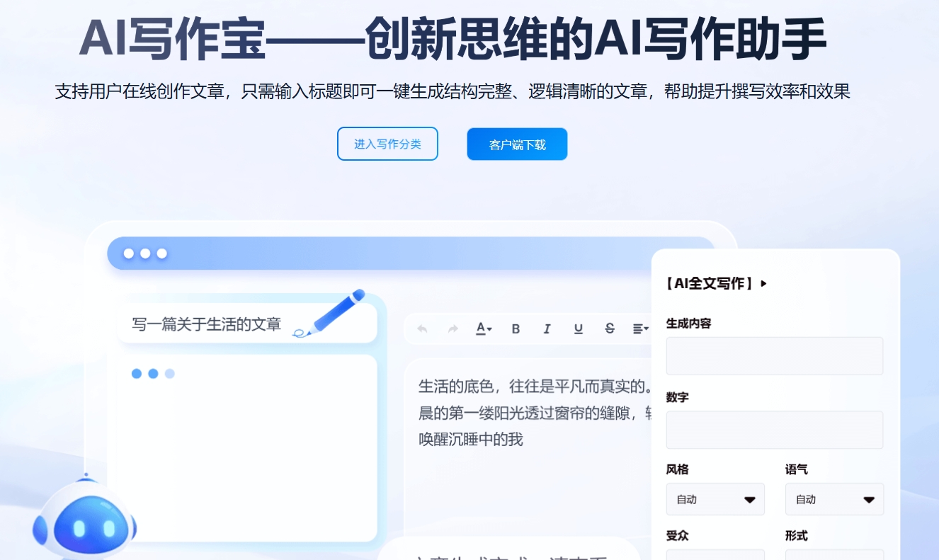
Task: Click the blue pen icon
Action: 329,312
